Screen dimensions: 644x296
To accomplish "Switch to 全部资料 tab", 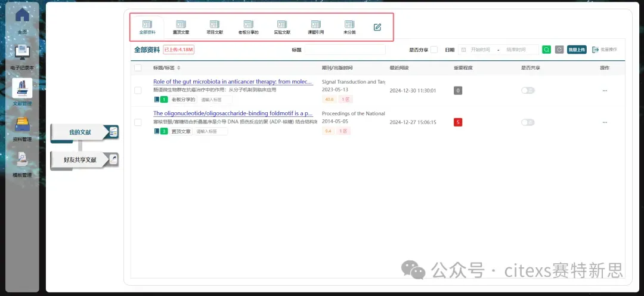I will [x=147, y=27].
